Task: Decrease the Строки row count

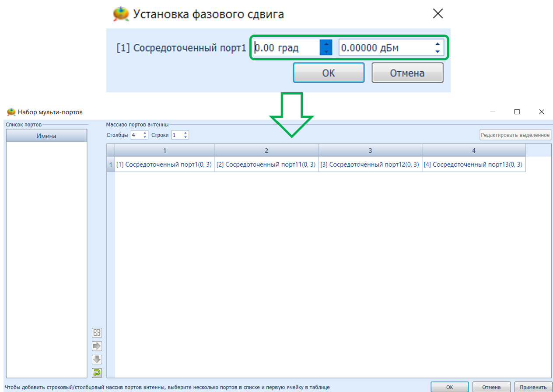Action: tap(186, 137)
